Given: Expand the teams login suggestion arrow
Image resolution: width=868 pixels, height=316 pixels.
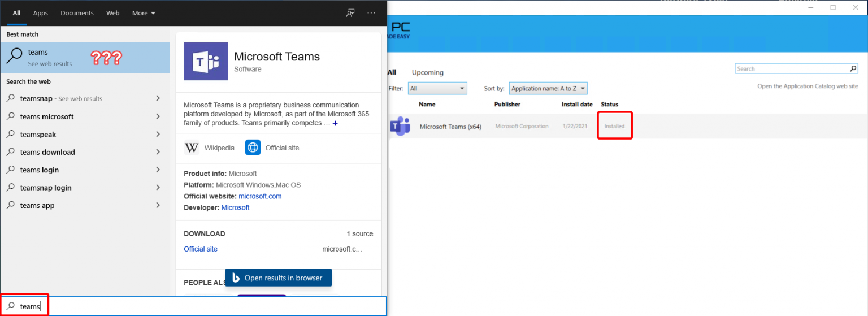Looking at the screenshot, I should tap(158, 170).
